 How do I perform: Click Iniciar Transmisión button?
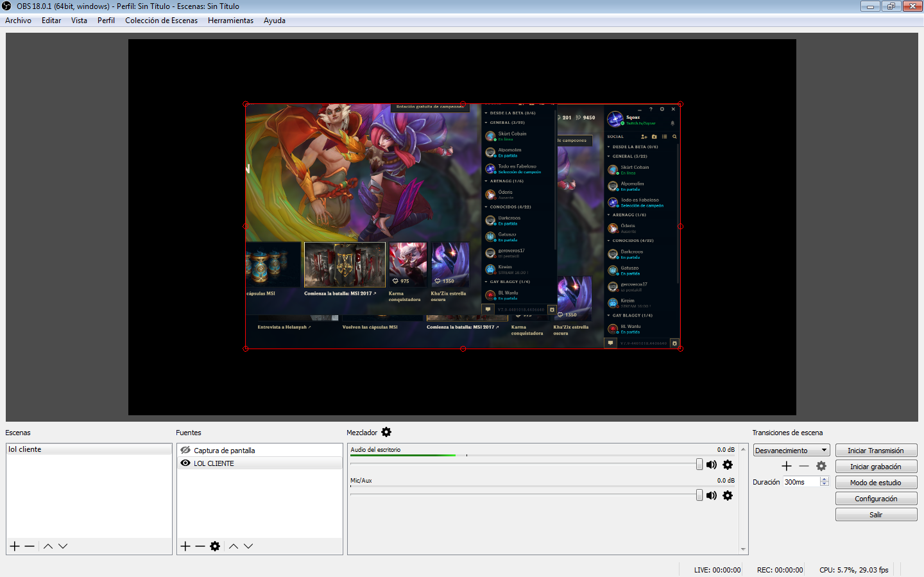coord(876,451)
